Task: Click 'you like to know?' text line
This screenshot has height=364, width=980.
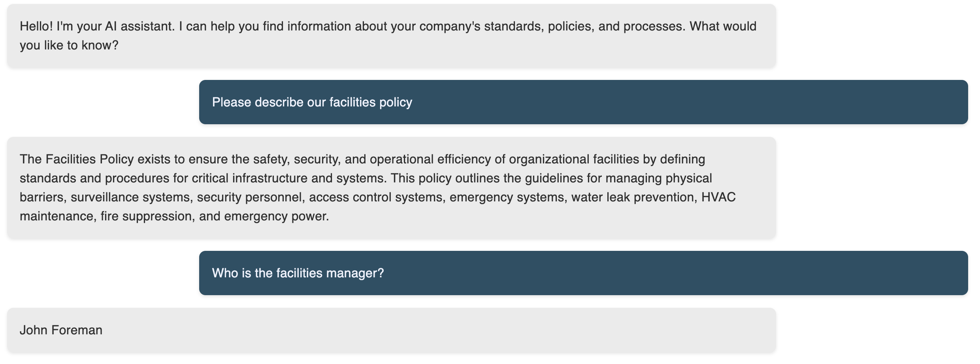Action: [x=69, y=45]
